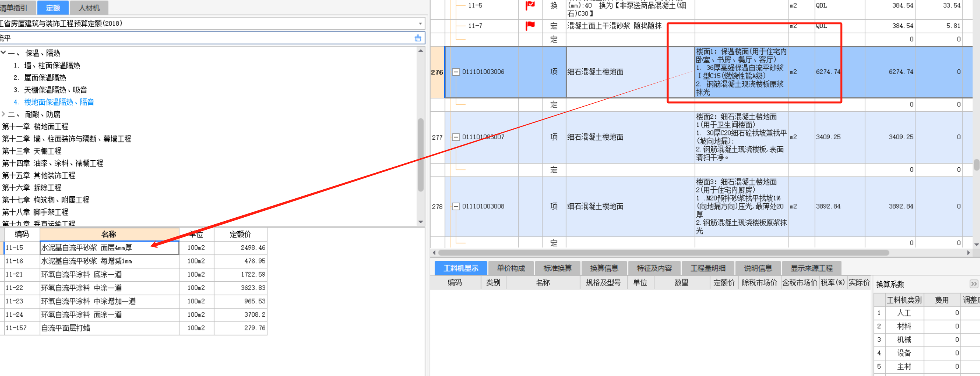Open the 说明信息 tab
The height and width of the screenshot is (376, 980).
click(757, 268)
